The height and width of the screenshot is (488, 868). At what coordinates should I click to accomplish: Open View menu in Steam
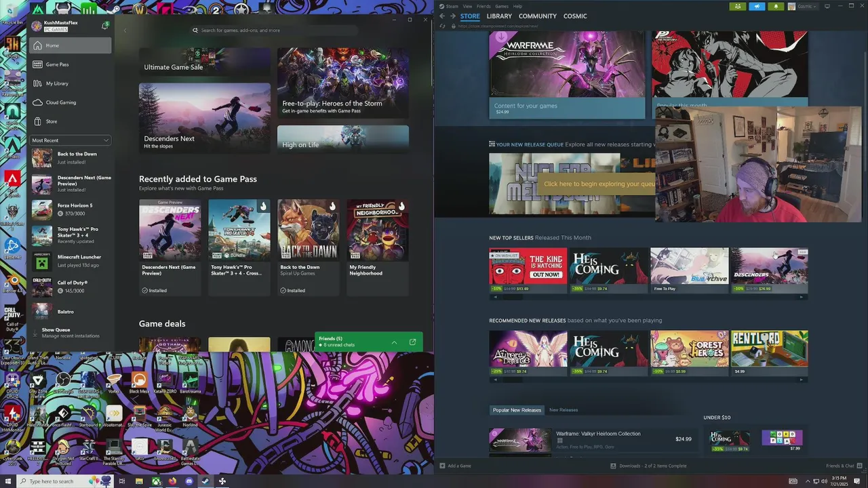click(x=467, y=6)
